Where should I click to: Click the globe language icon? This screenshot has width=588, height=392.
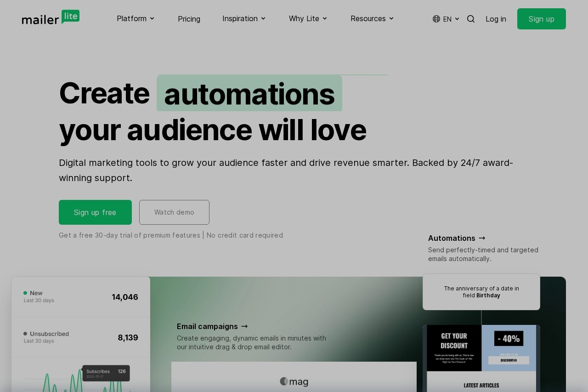pyautogui.click(x=436, y=19)
